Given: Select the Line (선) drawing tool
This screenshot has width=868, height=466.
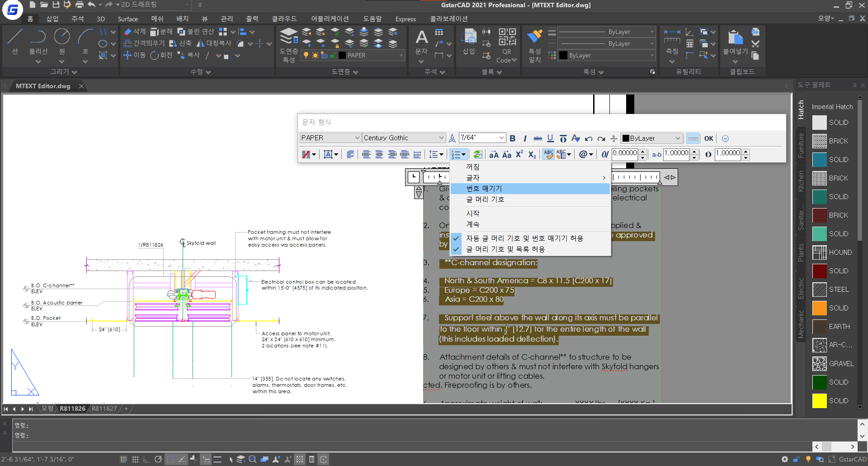Looking at the screenshot, I should pyautogui.click(x=15, y=42).
